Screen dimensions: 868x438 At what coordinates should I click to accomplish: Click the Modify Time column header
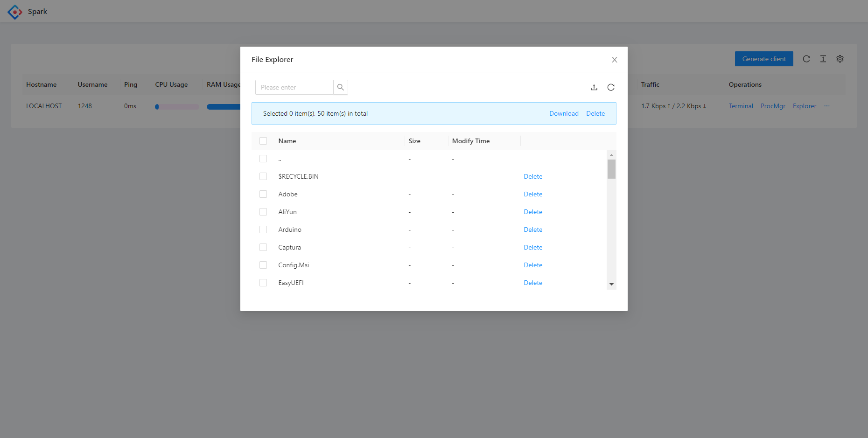point(471,141)
